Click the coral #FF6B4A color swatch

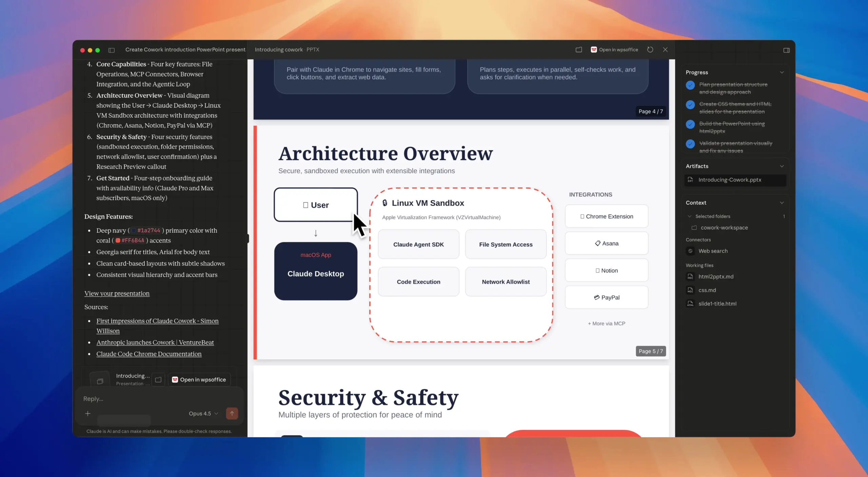click(118, 240)
